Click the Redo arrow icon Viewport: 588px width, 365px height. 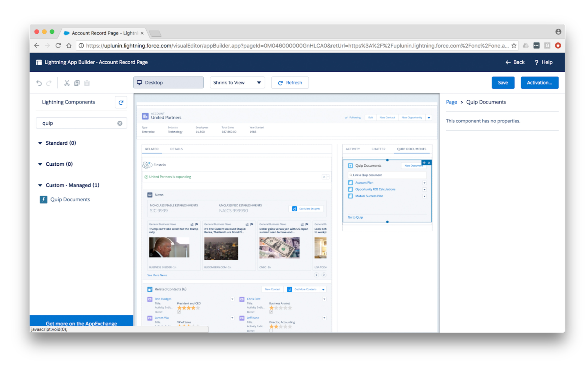[49, 83]
